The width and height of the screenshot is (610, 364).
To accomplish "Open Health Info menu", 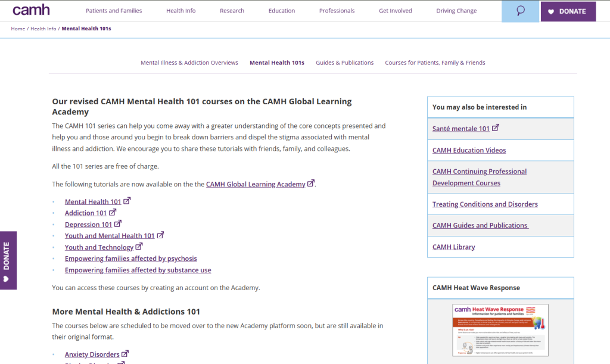I will [181, 11].
